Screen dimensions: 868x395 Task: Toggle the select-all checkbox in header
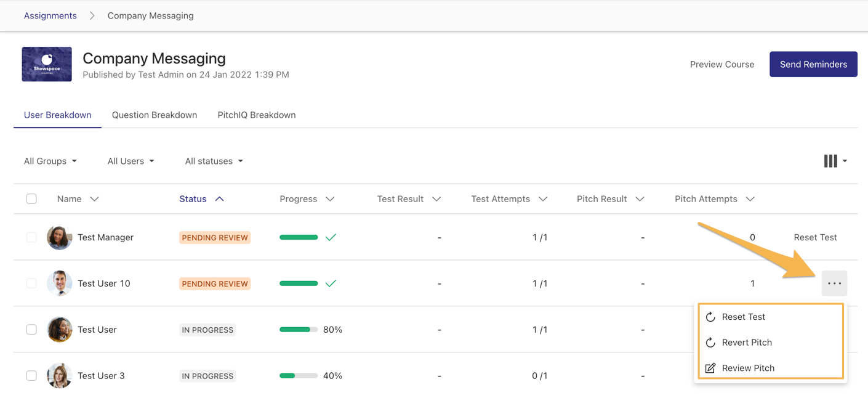tap(31, 199)
